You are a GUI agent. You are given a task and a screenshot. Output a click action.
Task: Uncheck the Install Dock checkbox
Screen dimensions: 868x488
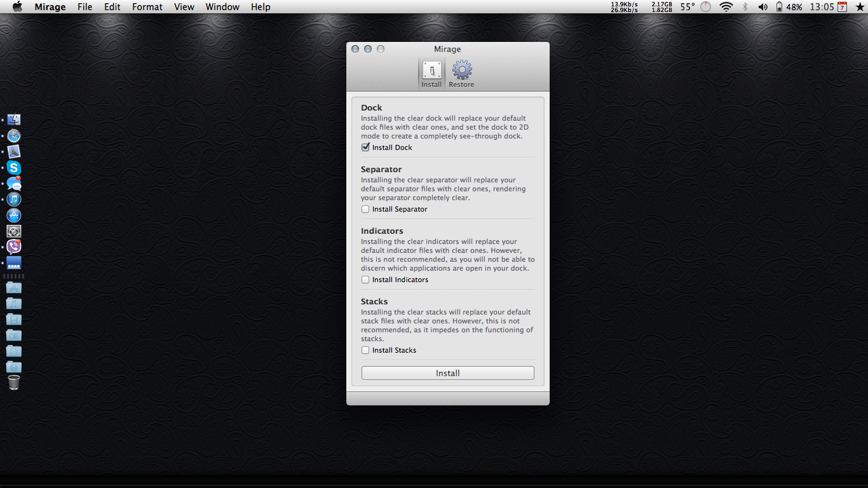(365, 147)
